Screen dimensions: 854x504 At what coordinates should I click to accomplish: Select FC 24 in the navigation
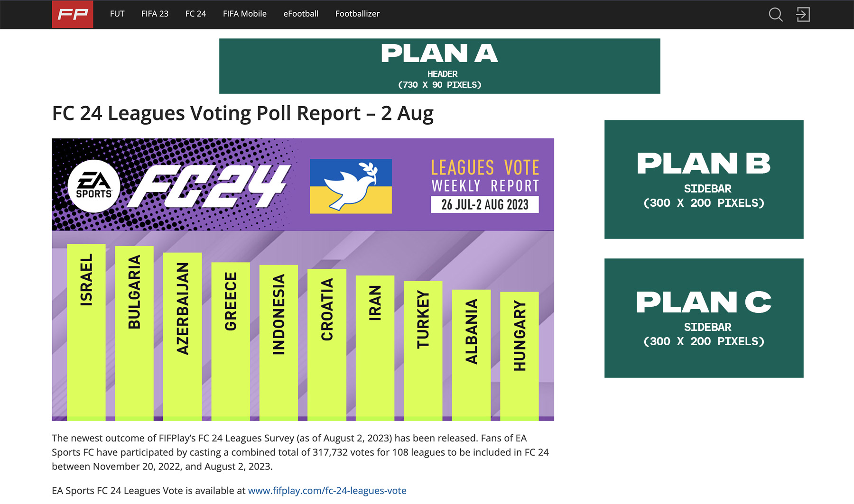(x=195, y=14)
